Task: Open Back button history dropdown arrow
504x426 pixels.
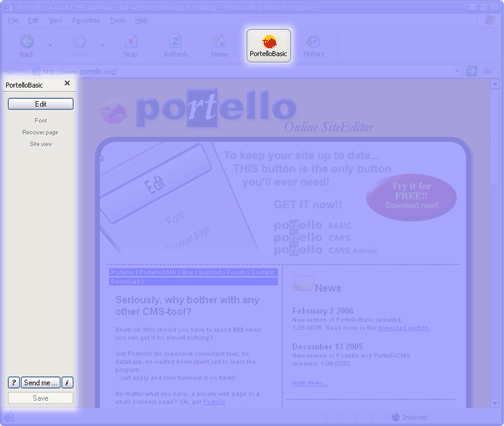Action: (50, 45)
